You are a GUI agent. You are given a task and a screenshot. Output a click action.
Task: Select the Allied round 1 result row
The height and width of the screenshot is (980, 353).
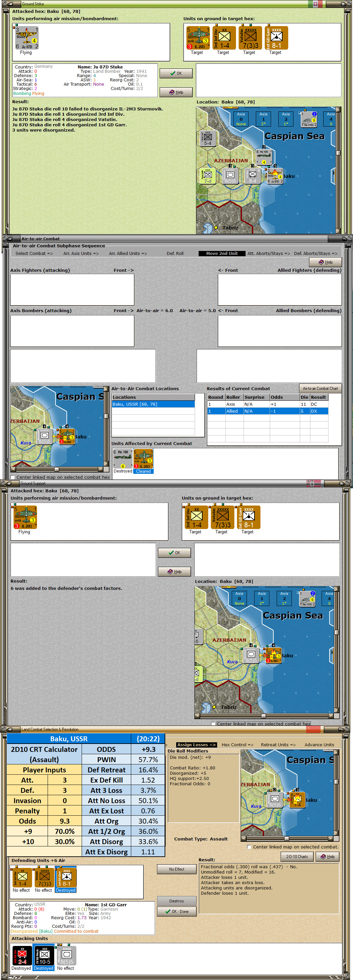tap(267, 411)
